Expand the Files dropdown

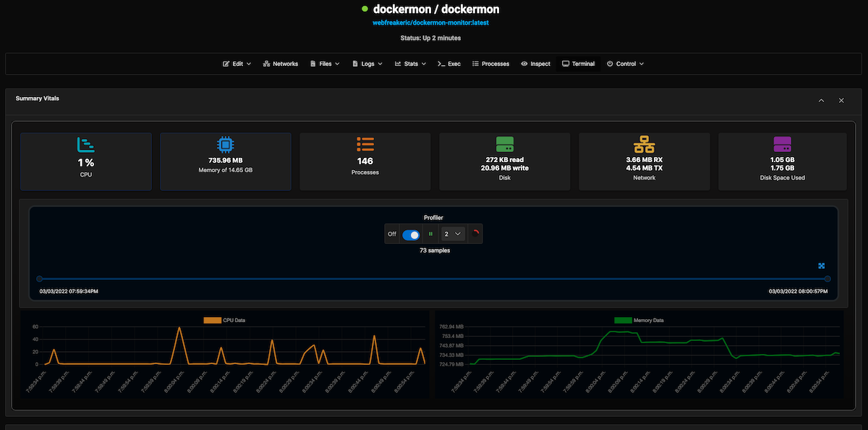point(325,64)
